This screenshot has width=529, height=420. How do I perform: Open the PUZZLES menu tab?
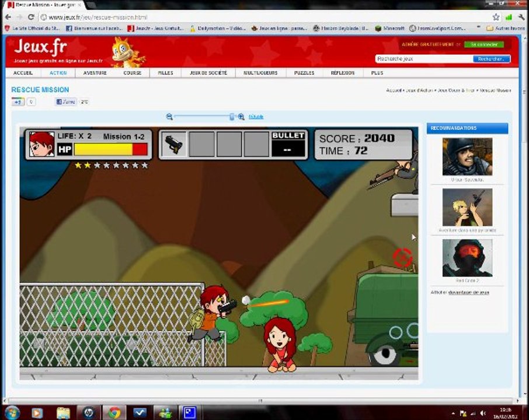[x=304, y=73]
